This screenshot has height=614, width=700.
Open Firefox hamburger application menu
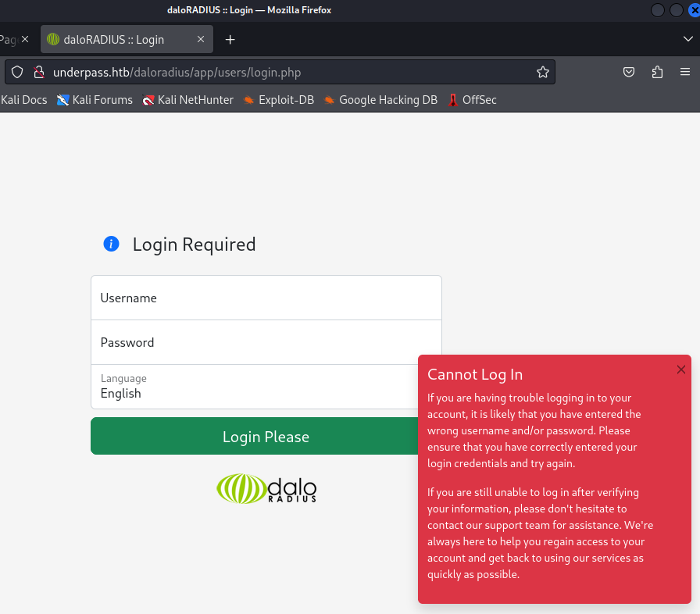685,73
